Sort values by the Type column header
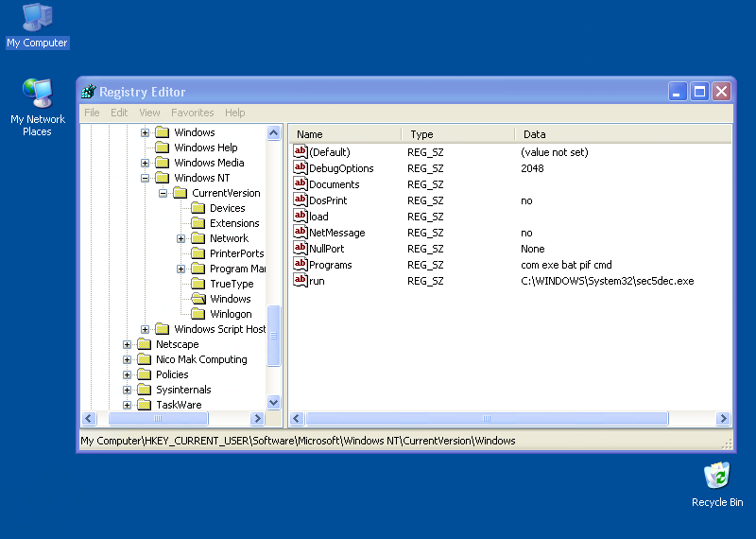 [x=458, y=134]
